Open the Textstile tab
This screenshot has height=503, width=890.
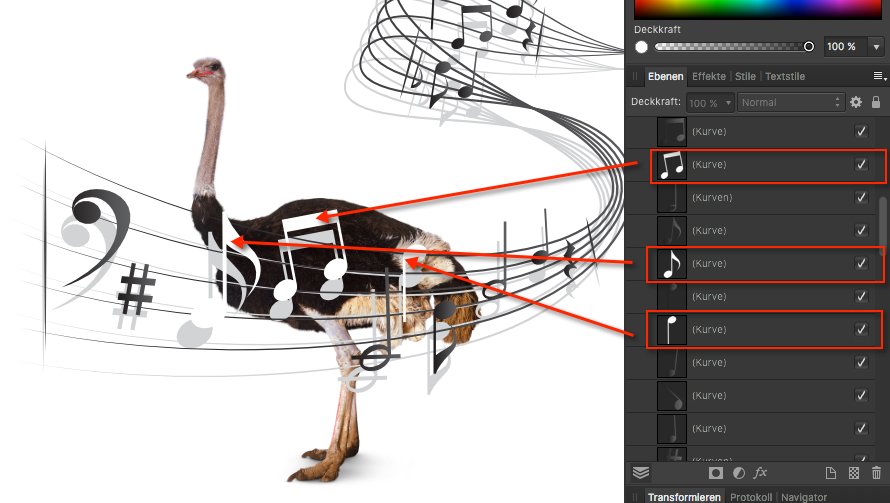coord(784,76)
